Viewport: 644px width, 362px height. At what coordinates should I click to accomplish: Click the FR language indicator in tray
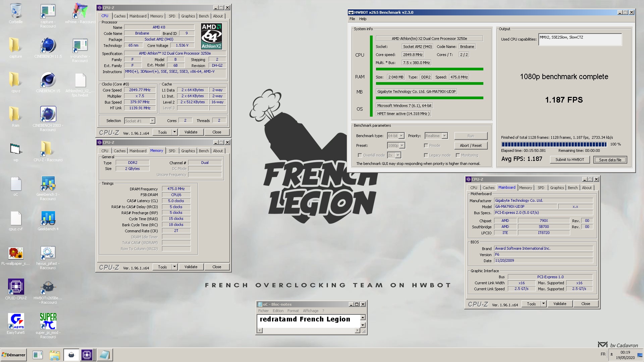(603, 354)
